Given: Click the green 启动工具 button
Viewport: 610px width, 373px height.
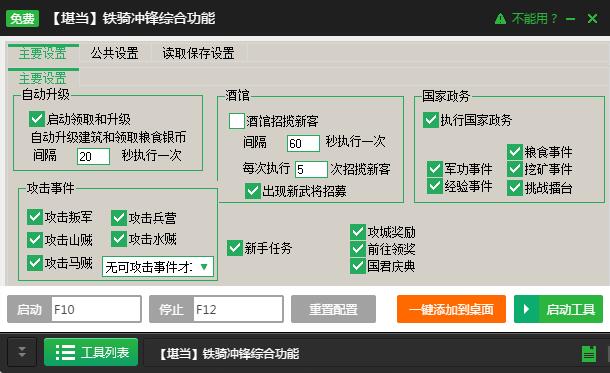Looking at the screenshot, I should tap(558, 309).
